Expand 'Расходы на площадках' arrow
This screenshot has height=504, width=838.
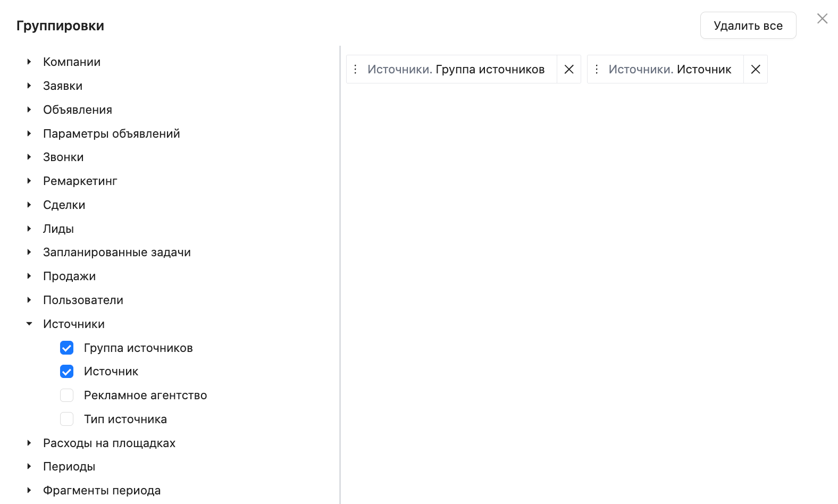tap(29, 443)
